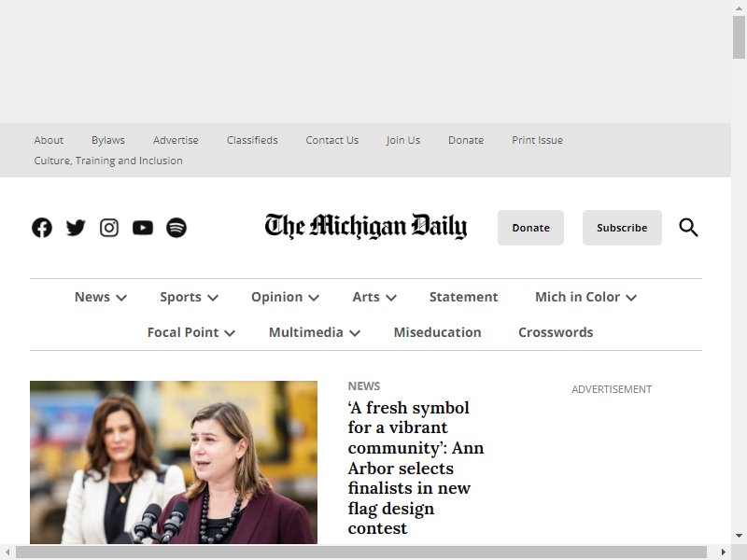This screenshot has width=747, height=560.
Task: Open the Twitter profile icon
Action: click(76, 228)
